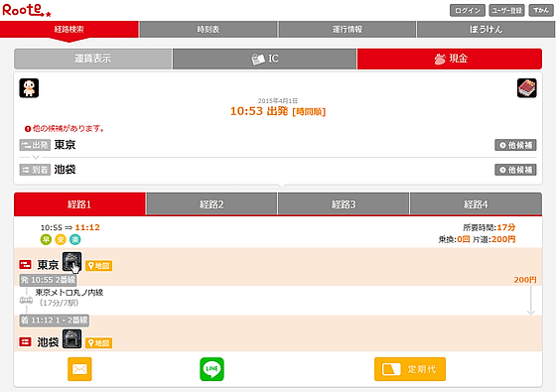Send route by email envelope icon
This screenshot has width=556, height=392.
click(x=79, y=369)
